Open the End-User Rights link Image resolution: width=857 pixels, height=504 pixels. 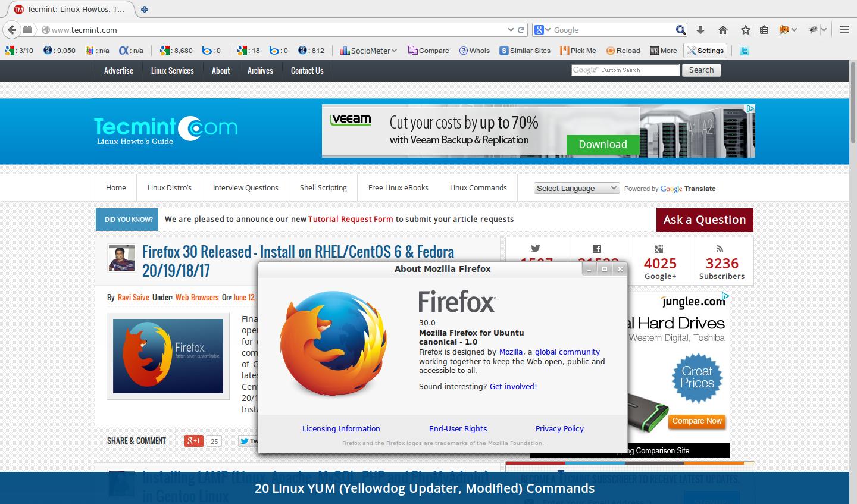tap(458, 428)
